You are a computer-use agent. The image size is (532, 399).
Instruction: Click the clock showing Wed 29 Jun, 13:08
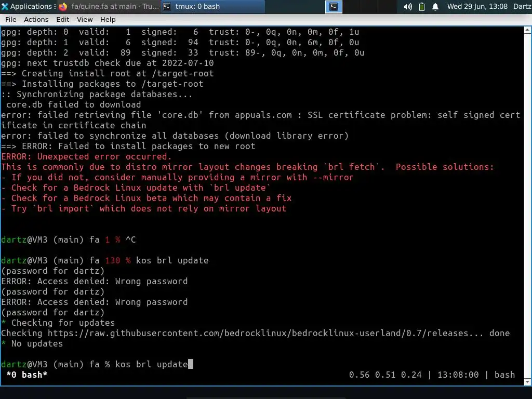pyautogui.click(x=477, y=6)
